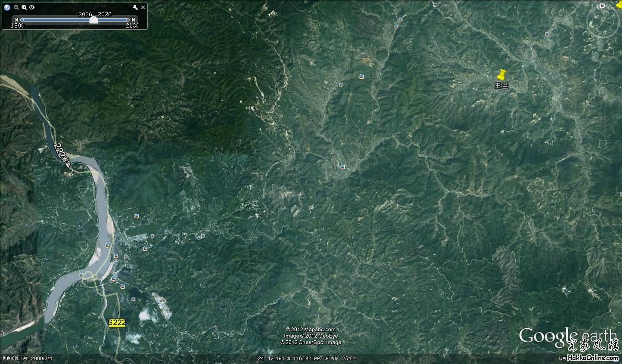Click the 2130 end year label
622x364 pixels.
click(133, 25)
